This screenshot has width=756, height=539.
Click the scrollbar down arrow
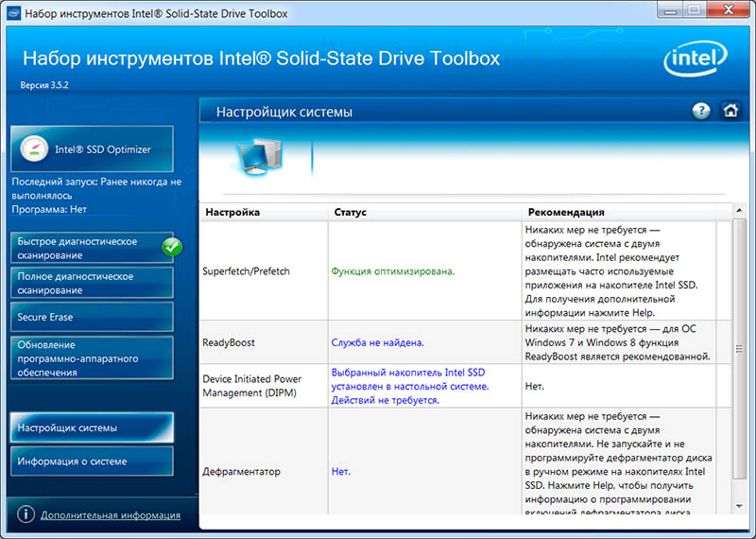[x=739, y=506]
